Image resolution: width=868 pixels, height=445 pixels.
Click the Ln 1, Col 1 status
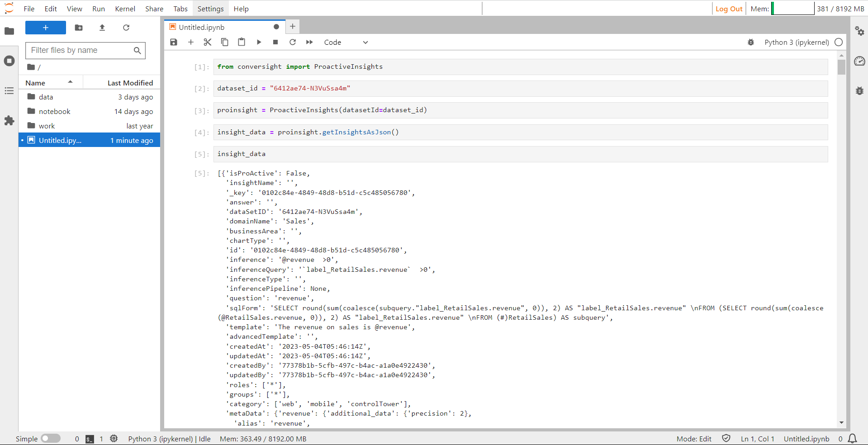[758, 439]
